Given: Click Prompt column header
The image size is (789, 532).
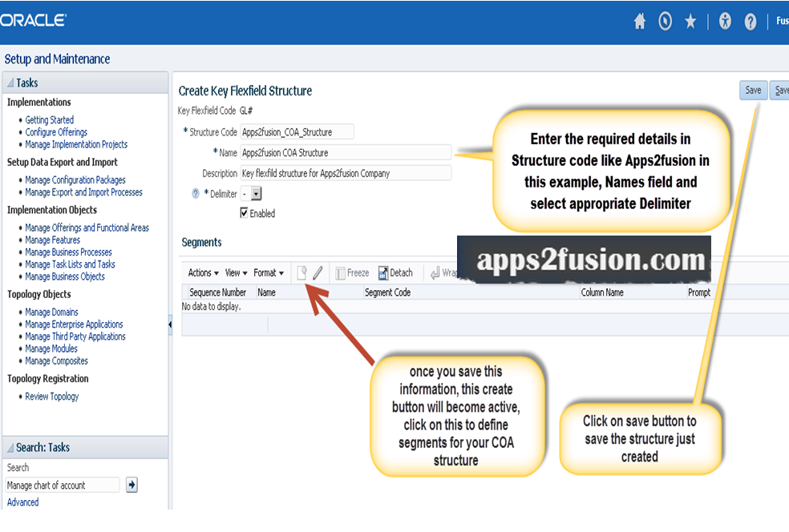Looking at the screenshot, I should (699, 292).
